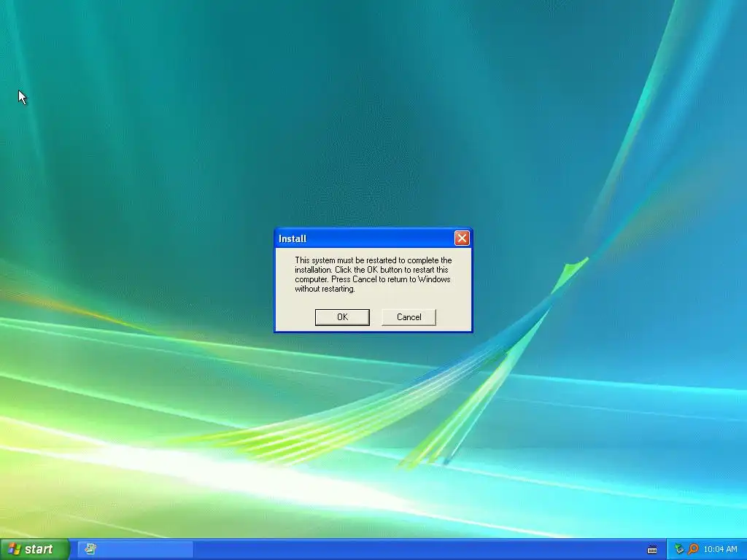This screenshot has height=560, width=747.
Task: Click the keyboard language bar icon
Action: 652,550
